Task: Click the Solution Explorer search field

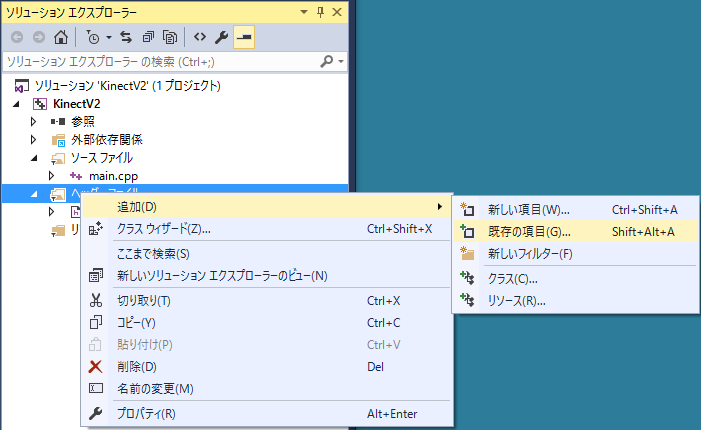Action: pos(160,61)
